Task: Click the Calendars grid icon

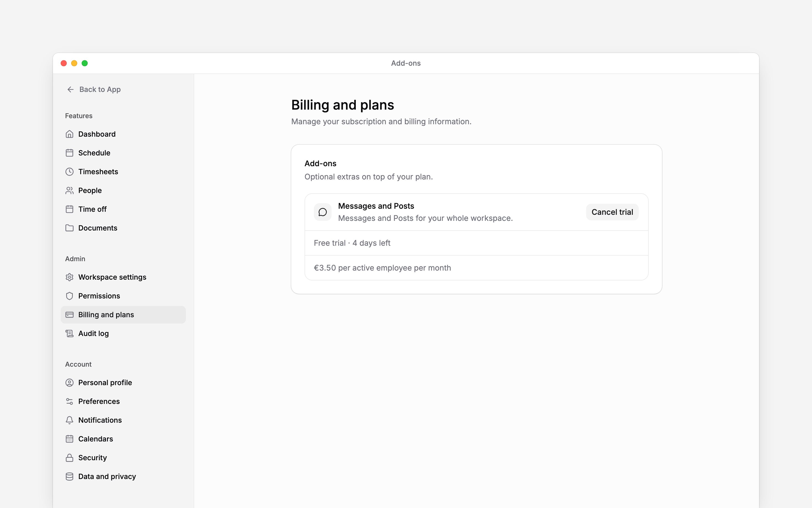Action: click(70, 439)
